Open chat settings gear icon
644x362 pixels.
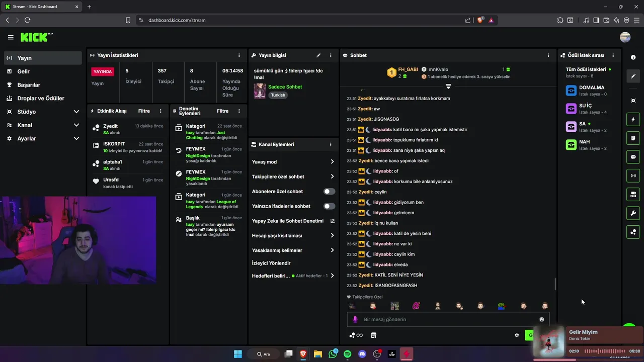517,335
